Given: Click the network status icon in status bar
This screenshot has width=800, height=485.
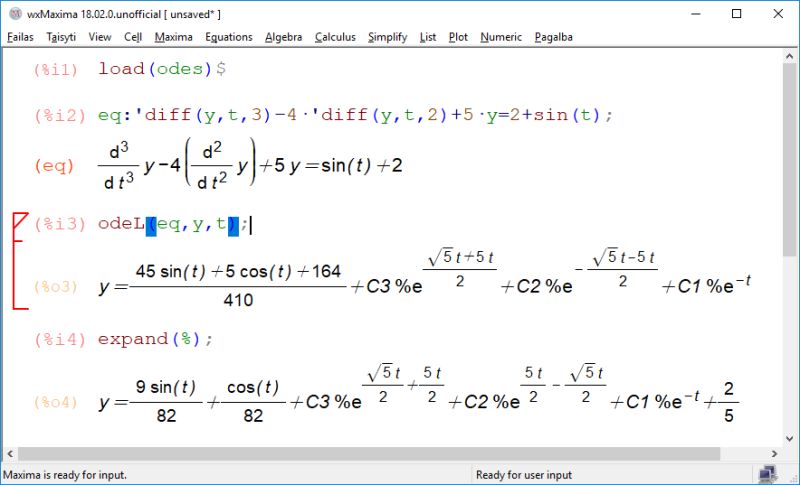Looking at the screenshot, I should (767, 475).
